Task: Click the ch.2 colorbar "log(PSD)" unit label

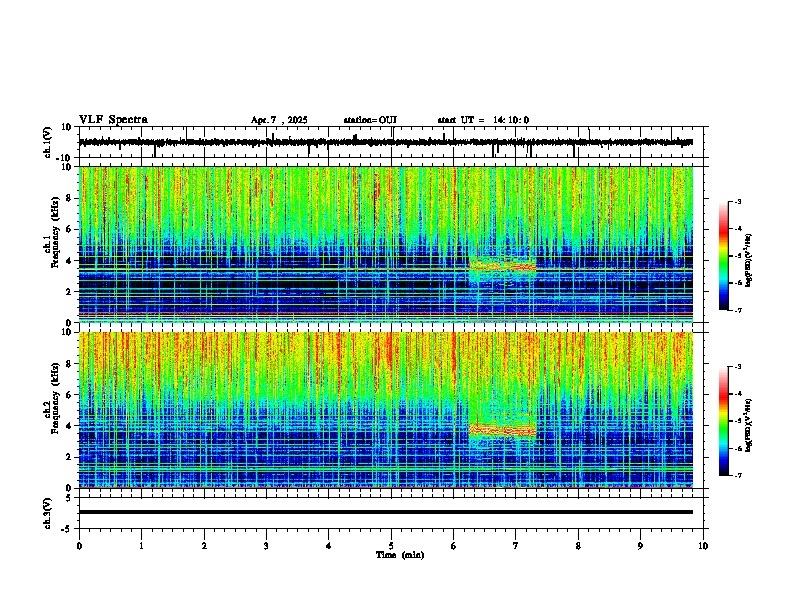Action: pos(748,425)
